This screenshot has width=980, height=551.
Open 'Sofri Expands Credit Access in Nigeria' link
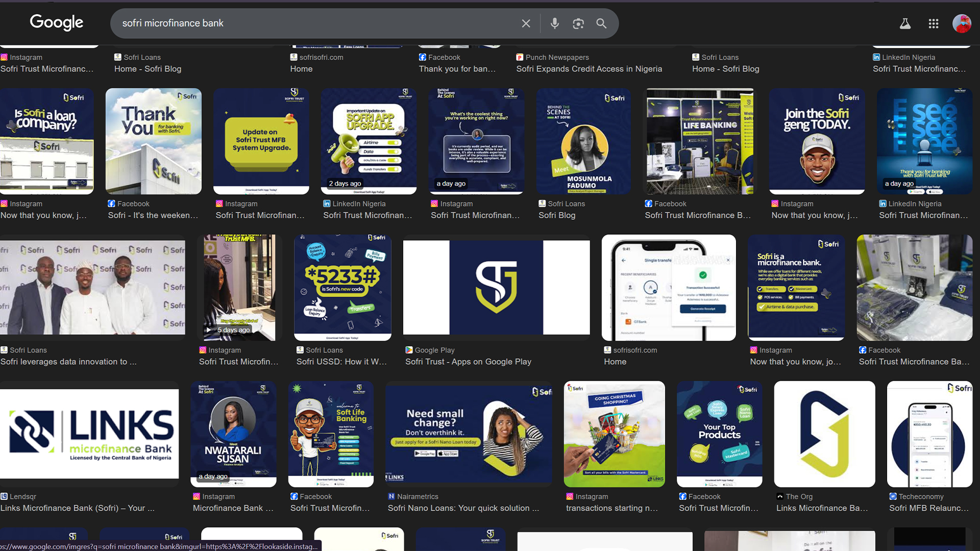coord(589,69)
